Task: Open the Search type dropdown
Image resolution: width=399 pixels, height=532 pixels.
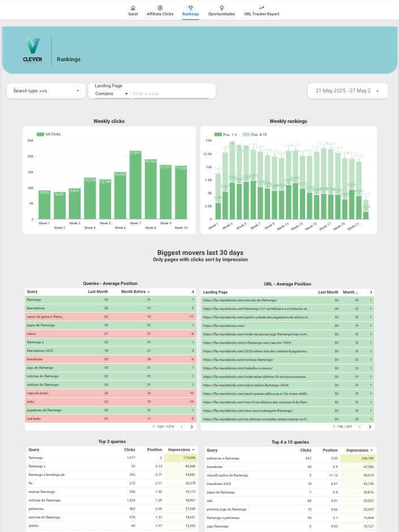Action: [46, 91]
